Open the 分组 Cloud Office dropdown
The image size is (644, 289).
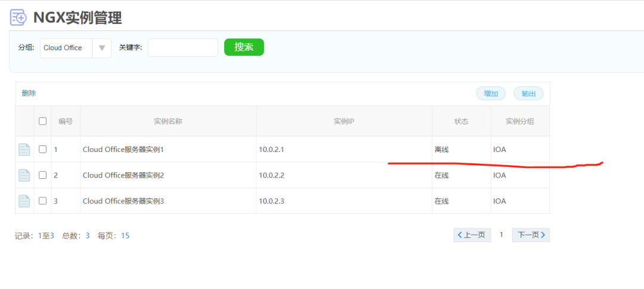click(76, 48)
